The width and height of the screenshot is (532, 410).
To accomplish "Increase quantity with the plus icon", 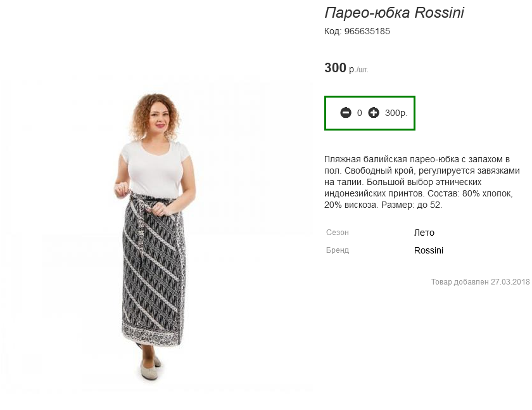I will [x=374, y=113].
